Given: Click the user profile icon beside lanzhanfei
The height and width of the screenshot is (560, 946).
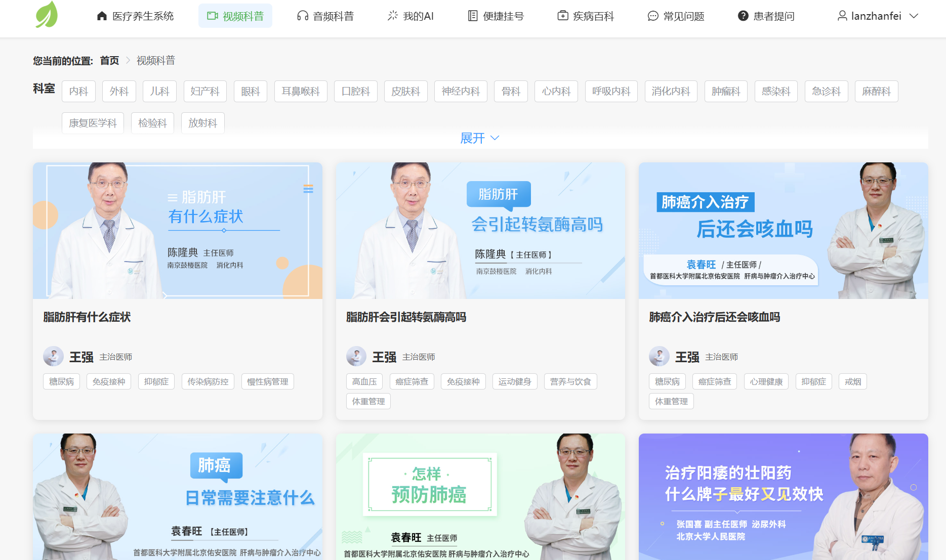Looking at the screenshot, I should coord(842,16).
